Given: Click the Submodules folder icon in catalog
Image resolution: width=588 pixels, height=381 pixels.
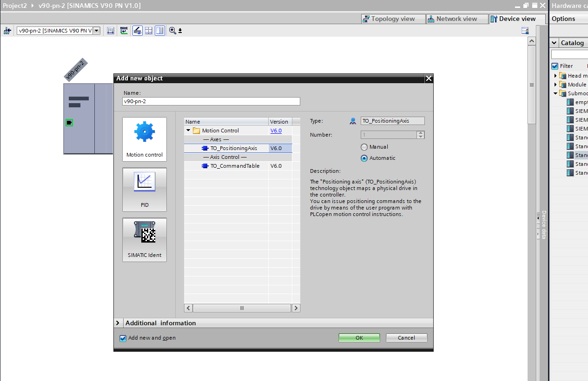Looking at the screenshot, I should [563, 93].
